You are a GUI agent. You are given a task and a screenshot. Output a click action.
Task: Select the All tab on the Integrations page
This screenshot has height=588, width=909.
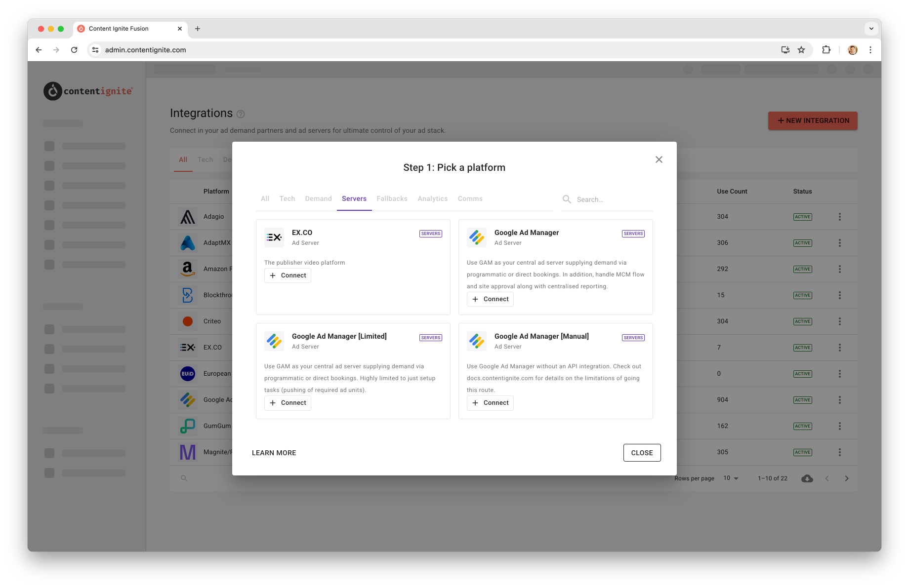pos(183,159)
